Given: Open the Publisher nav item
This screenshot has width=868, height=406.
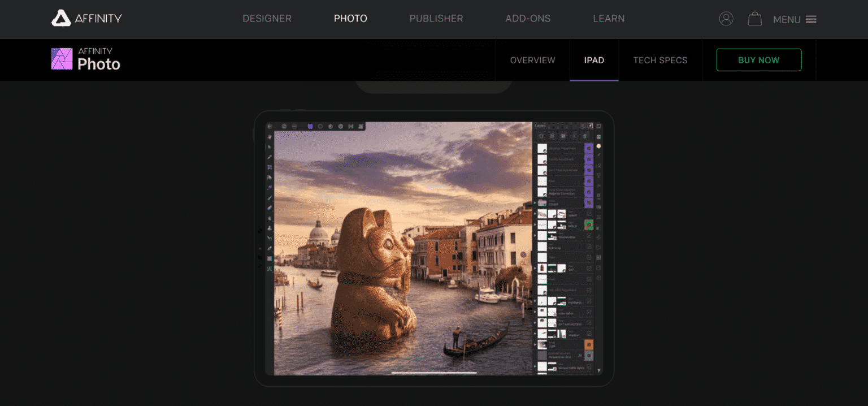Looking at the screenshot, I should 436,19.
